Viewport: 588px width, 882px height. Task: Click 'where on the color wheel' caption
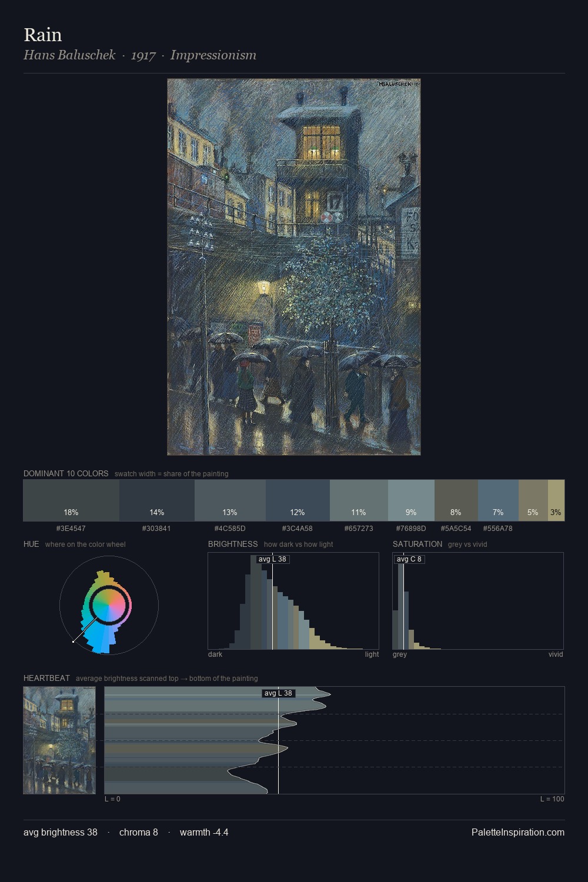(85, 544)
